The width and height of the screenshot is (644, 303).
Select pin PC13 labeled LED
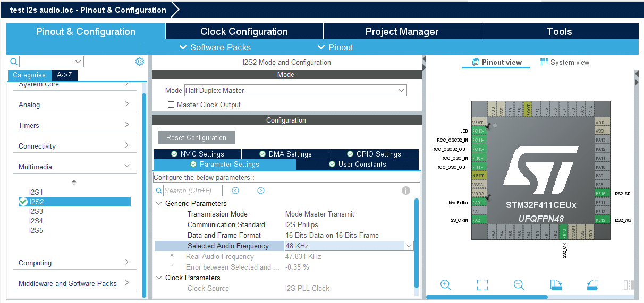tap(479, 131)
